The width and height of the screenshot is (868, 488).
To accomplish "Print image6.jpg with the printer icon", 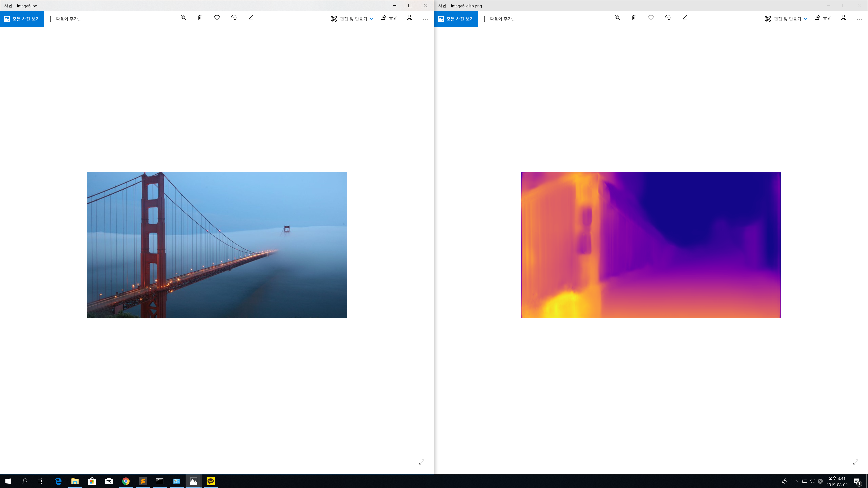I will point(409,18).
